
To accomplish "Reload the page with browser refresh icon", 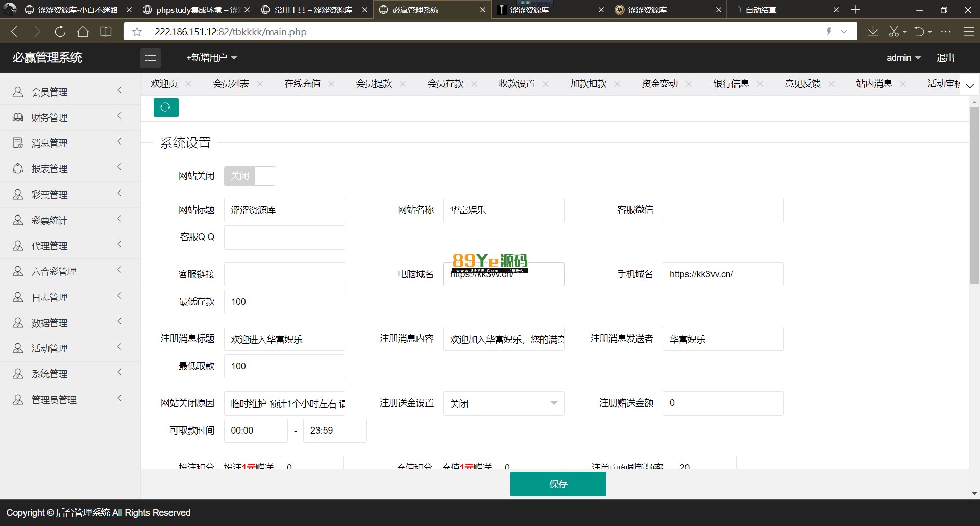I will pyautogui.click(x=60, y=32).
